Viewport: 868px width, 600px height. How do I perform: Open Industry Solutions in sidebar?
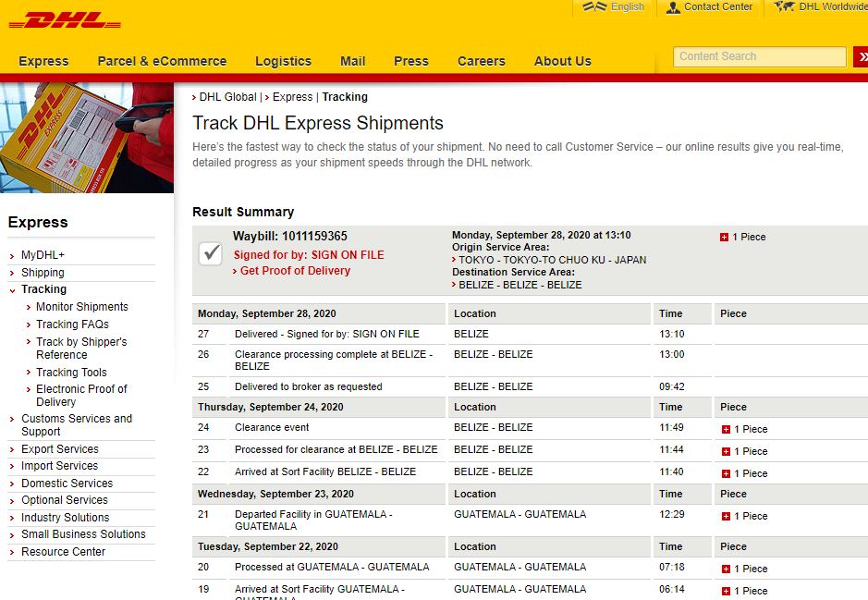pyautogui.click(x=66, y=518)
